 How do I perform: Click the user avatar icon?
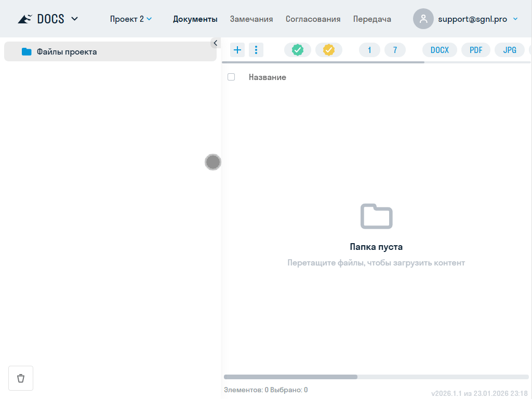(x=423, y=19)
